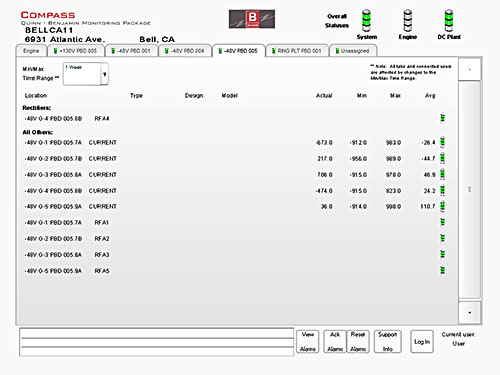This screenshot has width=500, height=375.
Task: Click the Log In button
Action: tap(422, 342)
